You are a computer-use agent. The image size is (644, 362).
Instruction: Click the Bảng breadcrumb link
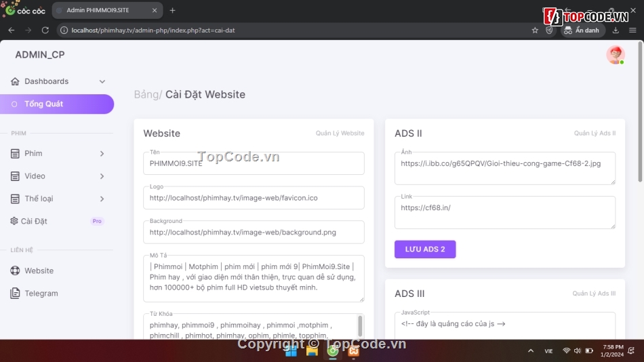coord(146,94)
